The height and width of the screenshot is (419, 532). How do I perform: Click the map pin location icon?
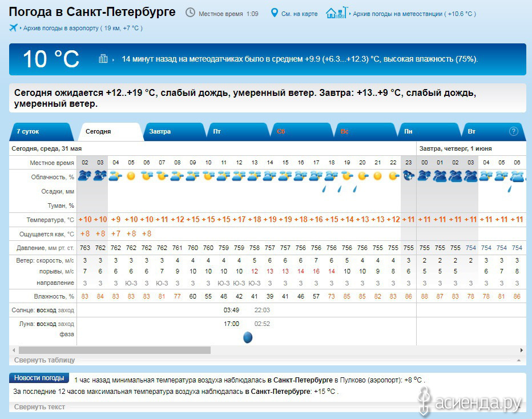[274, 13]
